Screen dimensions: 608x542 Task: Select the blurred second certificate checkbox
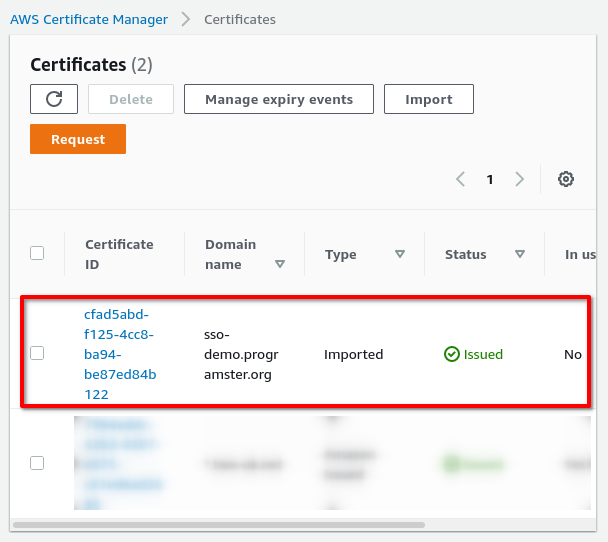pos(37,463)
